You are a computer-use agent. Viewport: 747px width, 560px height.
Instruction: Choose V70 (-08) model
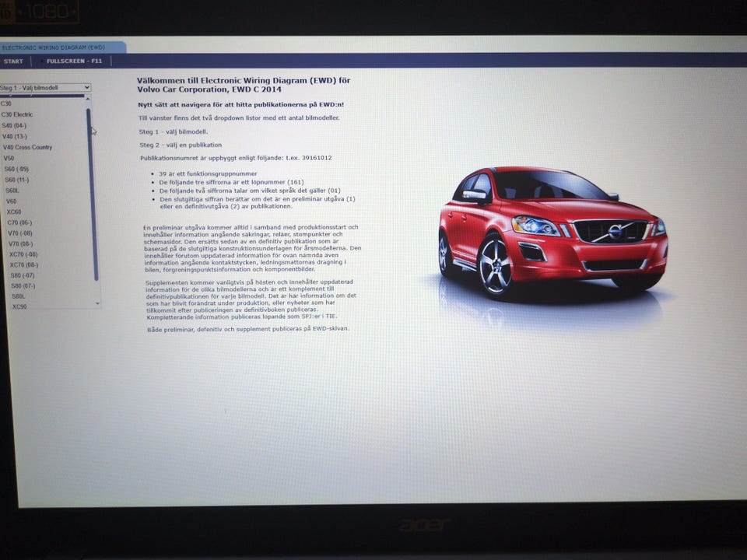click(x=20, y=233)
